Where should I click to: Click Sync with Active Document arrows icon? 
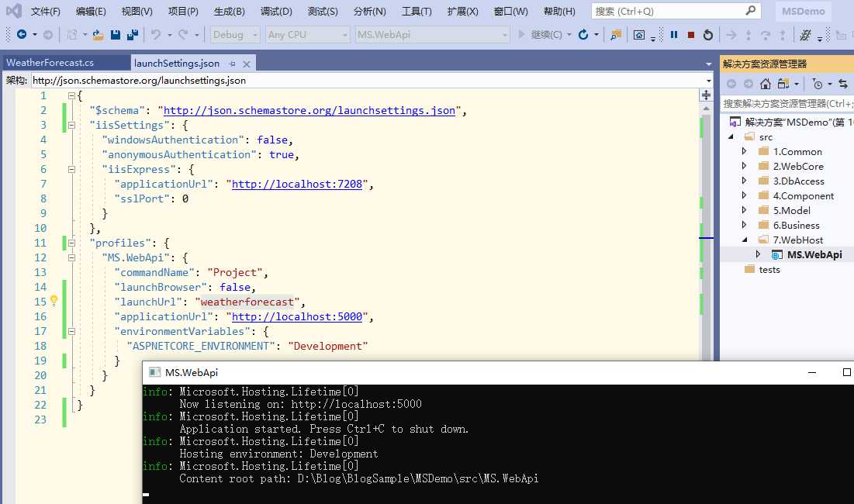click(x=843, y=84)
